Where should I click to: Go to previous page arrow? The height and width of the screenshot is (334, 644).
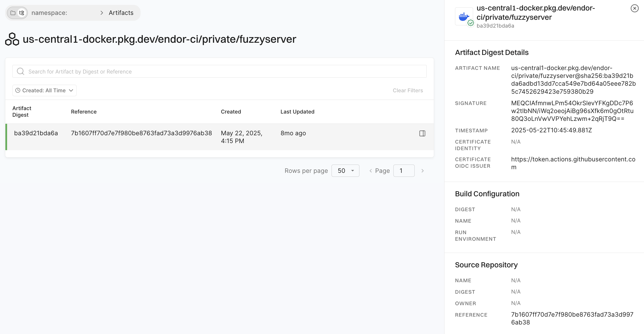click(370, 171)
